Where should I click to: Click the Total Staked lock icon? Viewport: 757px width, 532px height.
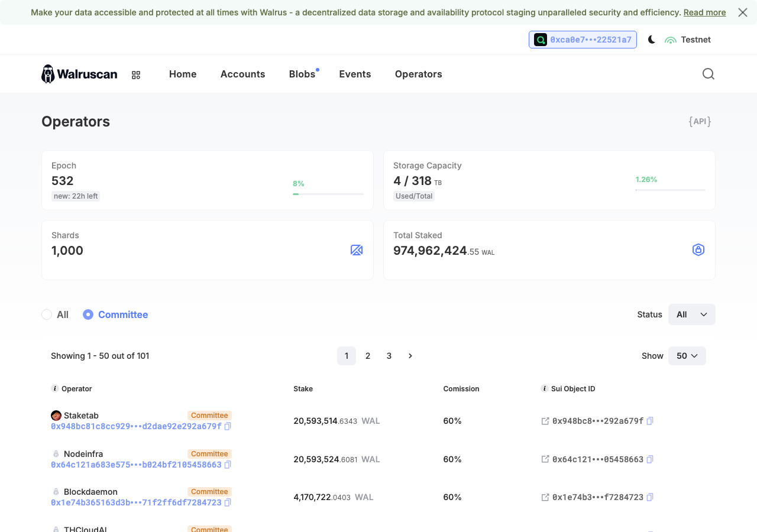click(698, 250)
